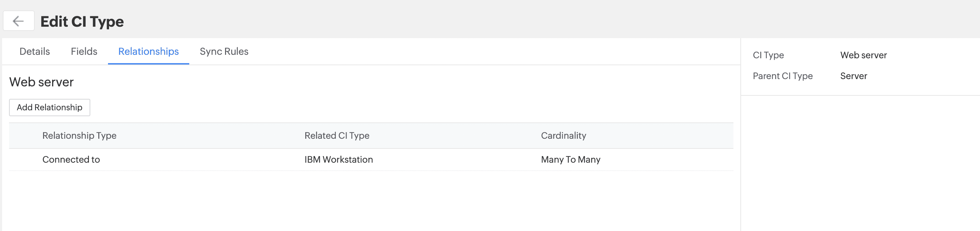Click the Add Relationship button
Viewport: 980px width, 231px height.
click(49, 108)
